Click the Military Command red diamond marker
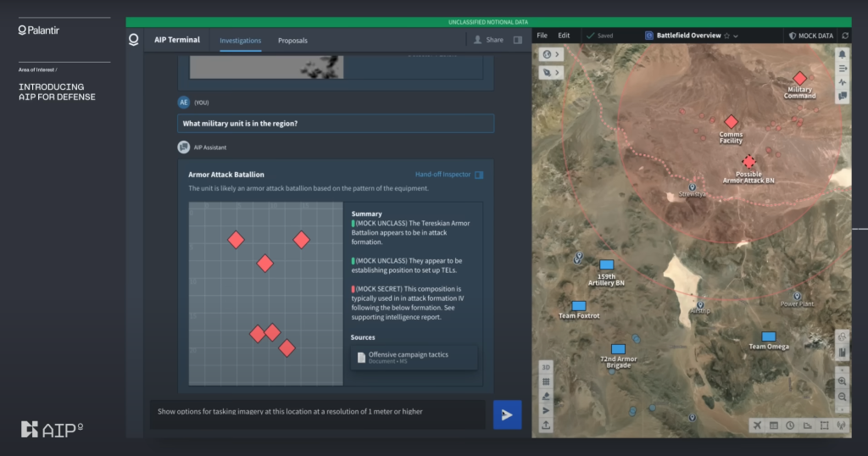 [799, 78]
